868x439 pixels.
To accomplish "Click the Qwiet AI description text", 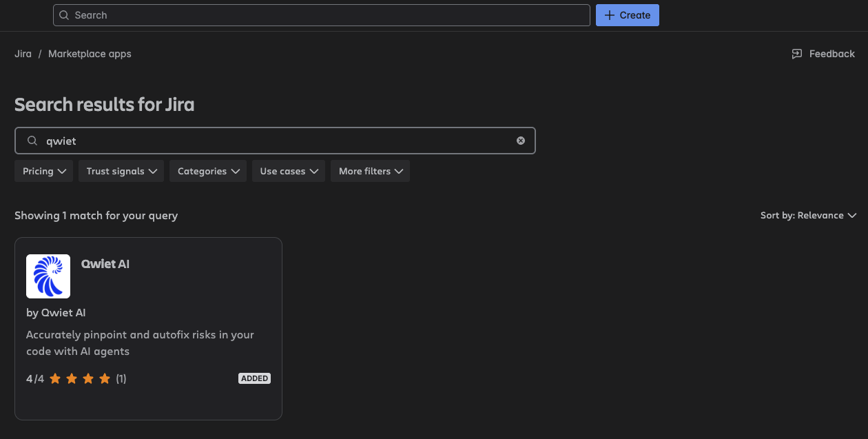I will tap(140, 343).
